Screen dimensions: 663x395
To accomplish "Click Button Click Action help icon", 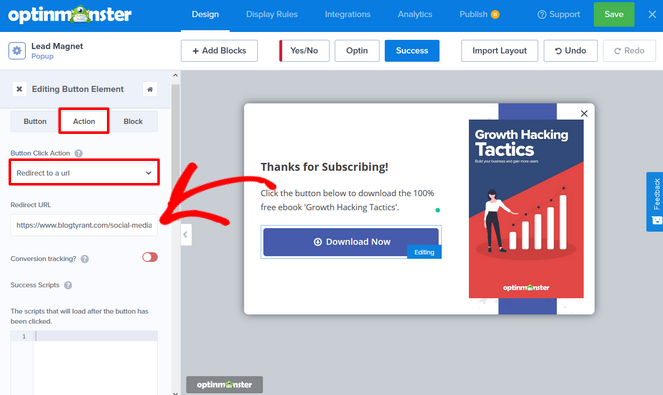I will pos(79,153).
